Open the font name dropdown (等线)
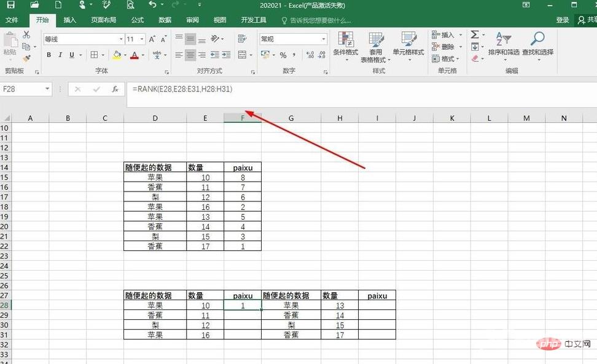 pos(121,39)
